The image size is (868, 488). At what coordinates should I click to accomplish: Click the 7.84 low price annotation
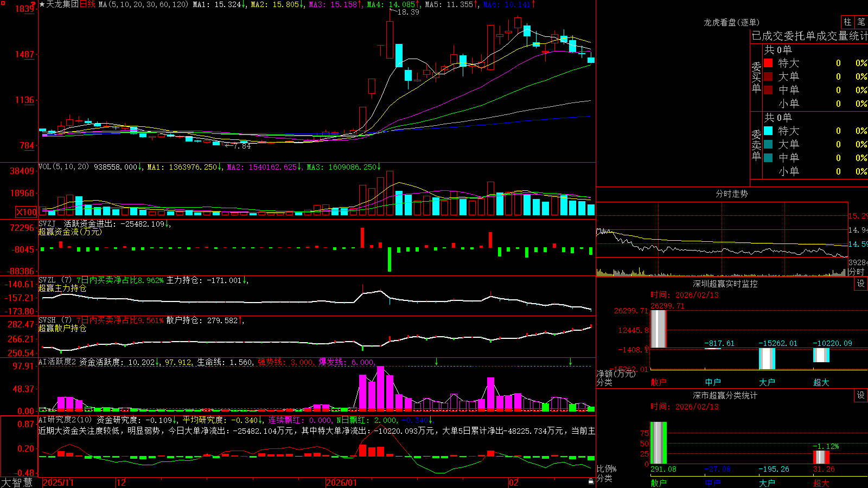coord(242,146)
